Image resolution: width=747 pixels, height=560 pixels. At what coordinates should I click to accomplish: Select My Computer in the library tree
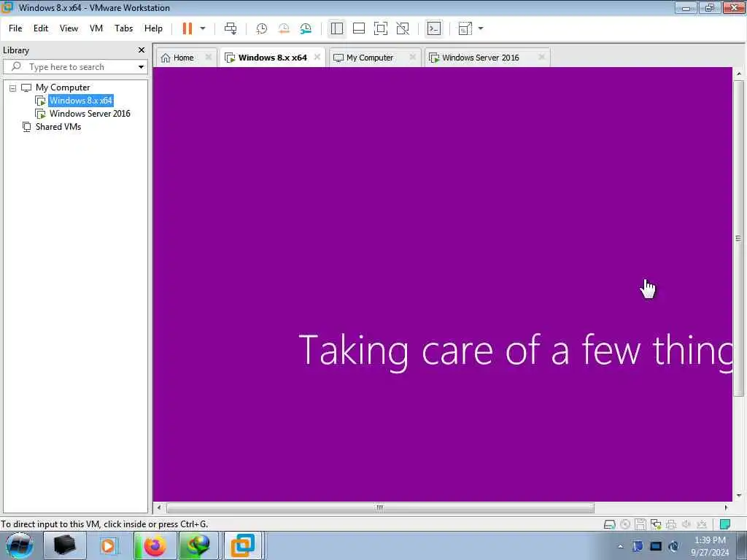pyautogui.click(x=63, y=87)
